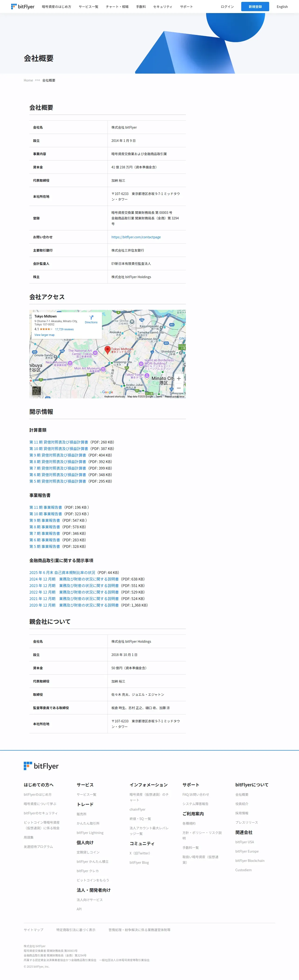Screen dimensions: 299x980
Task: Click footer link Custodiem
Action: click(243, 870)
